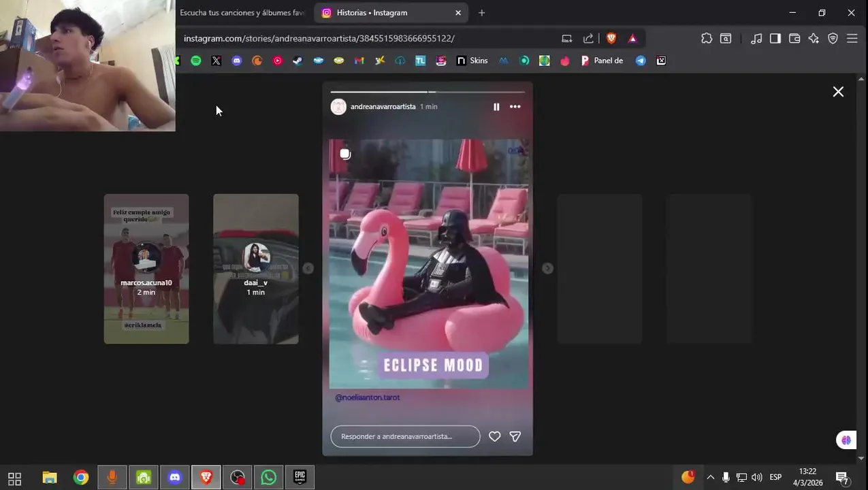Image resolution: width=868 pixels, height=490 pixels.
Task: Click the Brave Shields lion icon
Action: [x=611, y=39]
